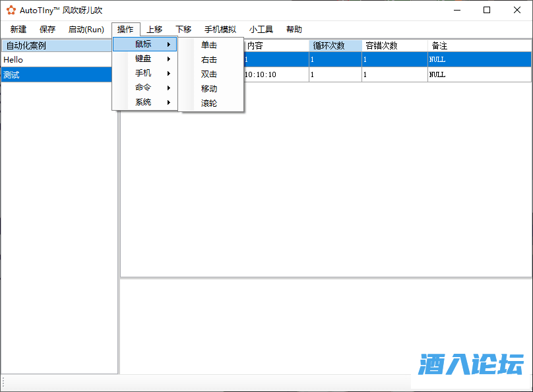This screenshot has height=392, width=533.
Task: Click 上移 to move the step up
Action: coord(154,30)
